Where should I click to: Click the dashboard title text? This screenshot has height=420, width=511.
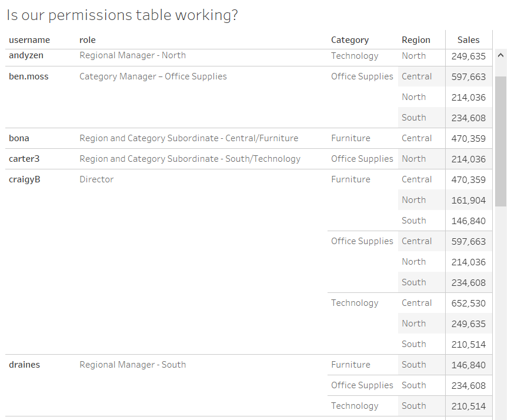(x=122, y=15)
